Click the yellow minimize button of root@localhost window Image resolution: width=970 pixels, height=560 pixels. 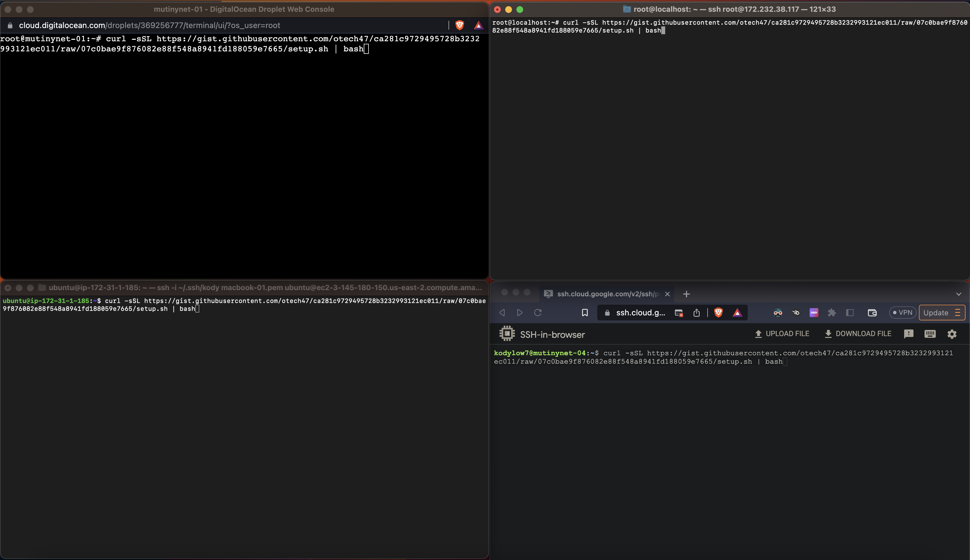click(x=508, y=9)
